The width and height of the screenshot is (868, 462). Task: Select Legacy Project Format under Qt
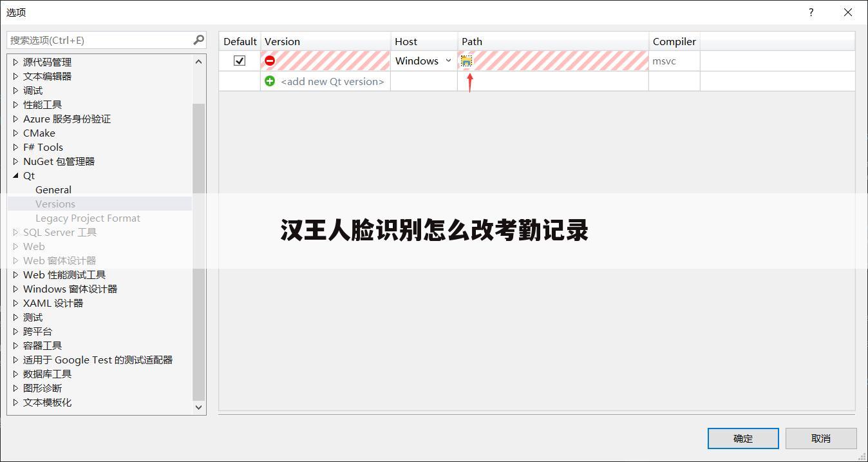(88, 218)
